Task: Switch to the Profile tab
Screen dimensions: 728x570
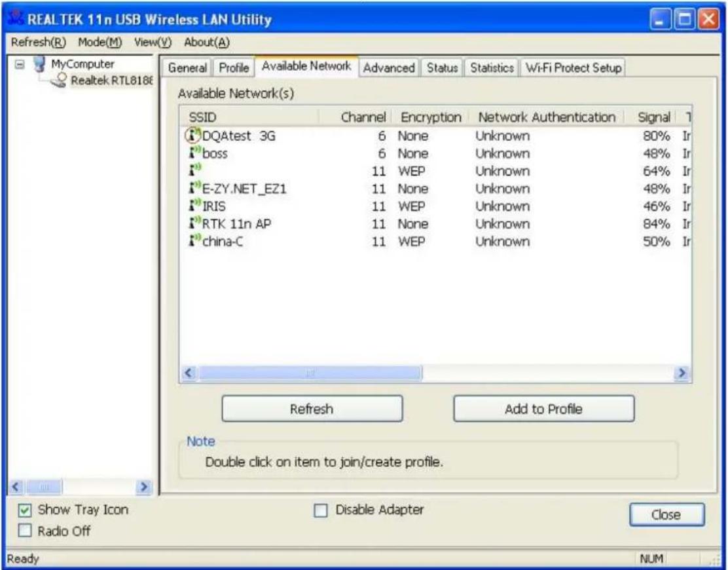Action: coord(234,68)
